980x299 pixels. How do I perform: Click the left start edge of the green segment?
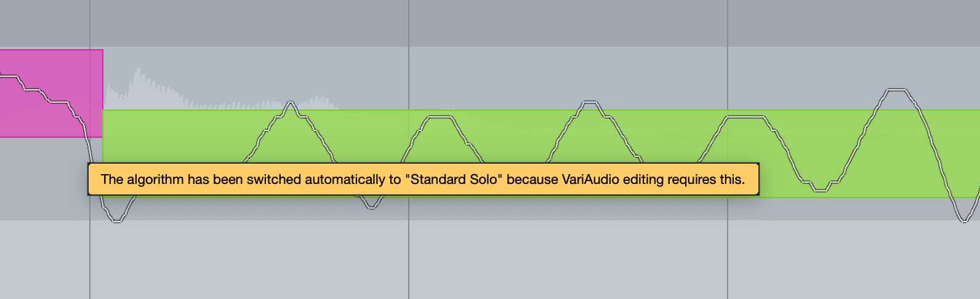[x=103, y=148]
